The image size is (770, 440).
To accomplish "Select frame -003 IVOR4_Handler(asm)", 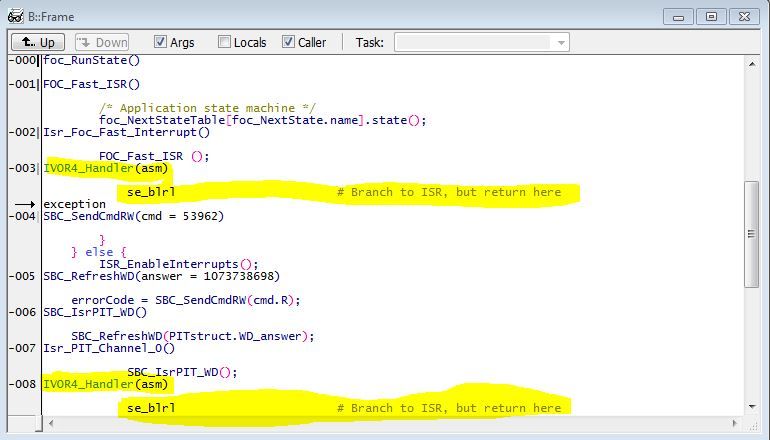I will coord(106,168).
